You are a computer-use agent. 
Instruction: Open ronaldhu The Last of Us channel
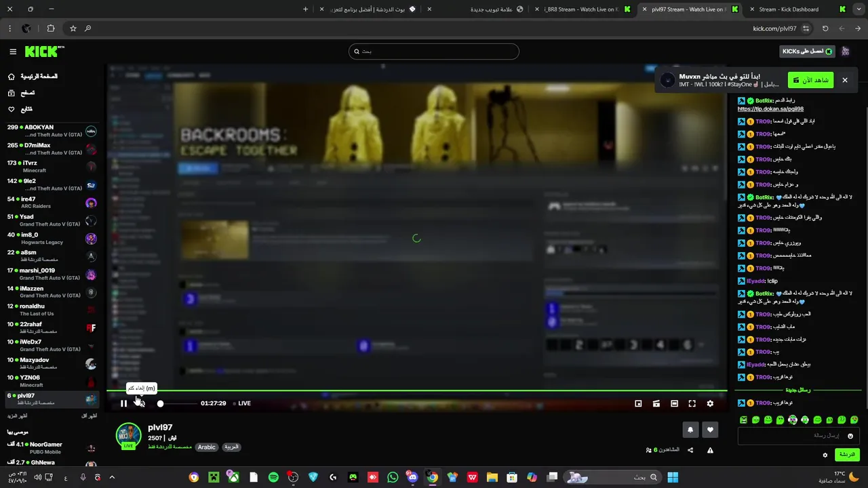click(52, 310)
